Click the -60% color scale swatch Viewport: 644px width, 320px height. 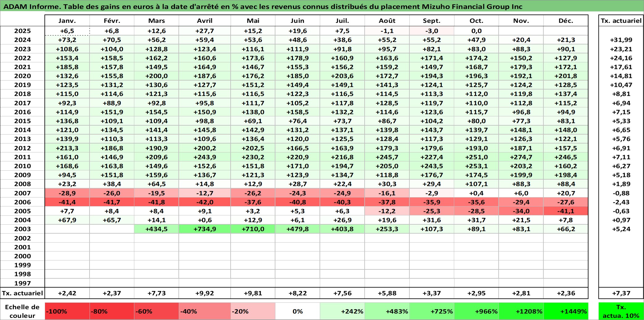click(157, 311)
